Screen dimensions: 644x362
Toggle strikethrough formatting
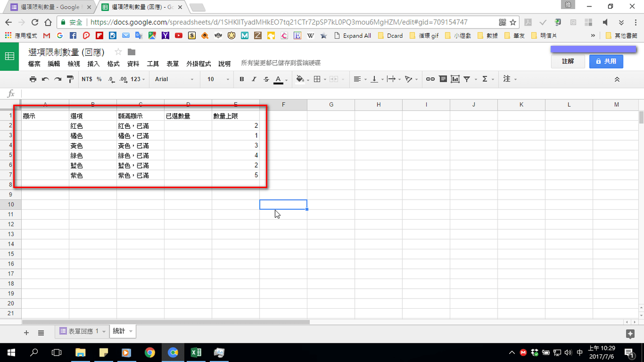[x=266, y=79]
